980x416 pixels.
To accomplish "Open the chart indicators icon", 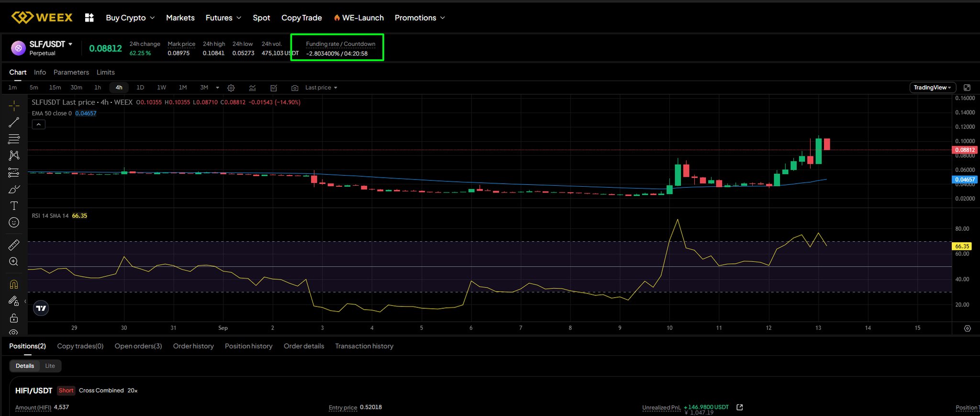I will [x=252, y=88].
